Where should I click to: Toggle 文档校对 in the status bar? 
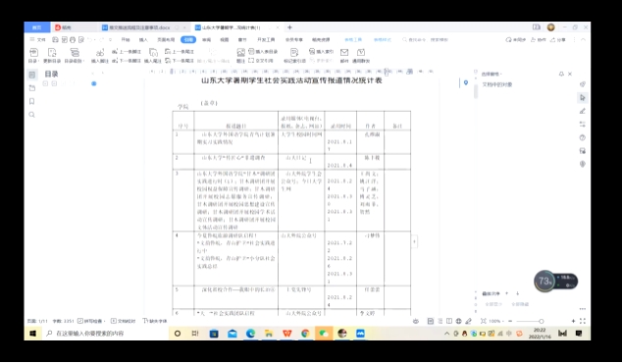123,321
